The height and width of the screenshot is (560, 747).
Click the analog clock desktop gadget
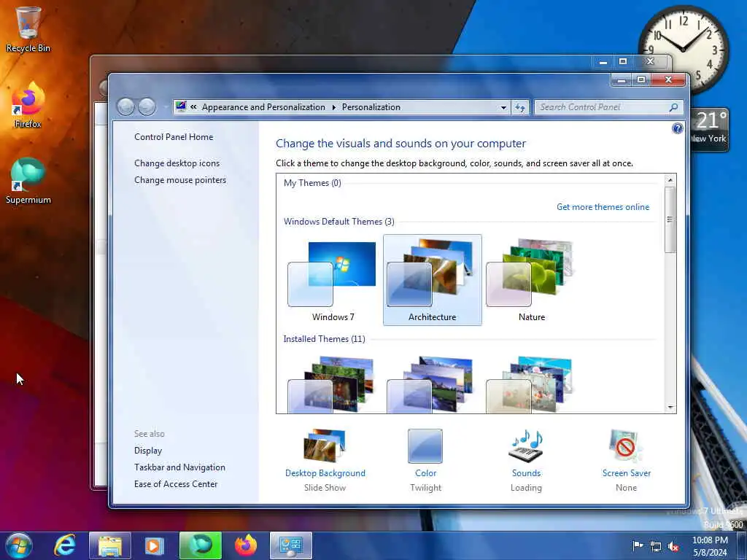coord(683,49)
